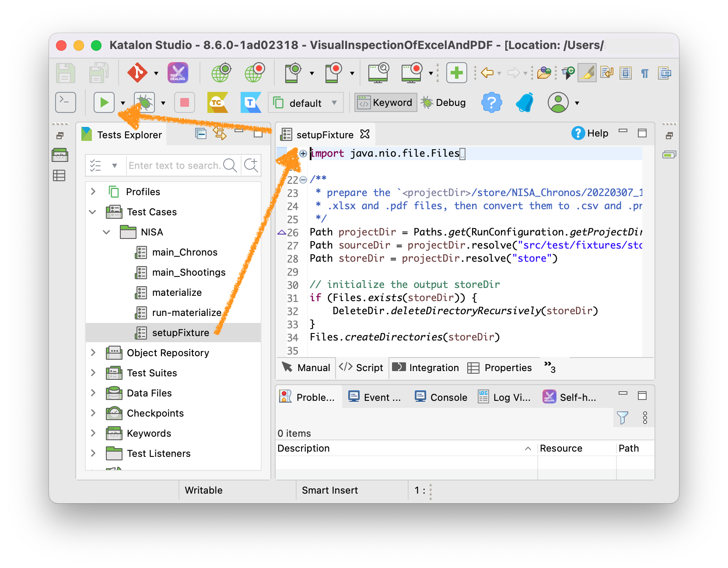This screenshot has width=728, height=568.
Task: Open the Console tab
Action: point(441,397)
